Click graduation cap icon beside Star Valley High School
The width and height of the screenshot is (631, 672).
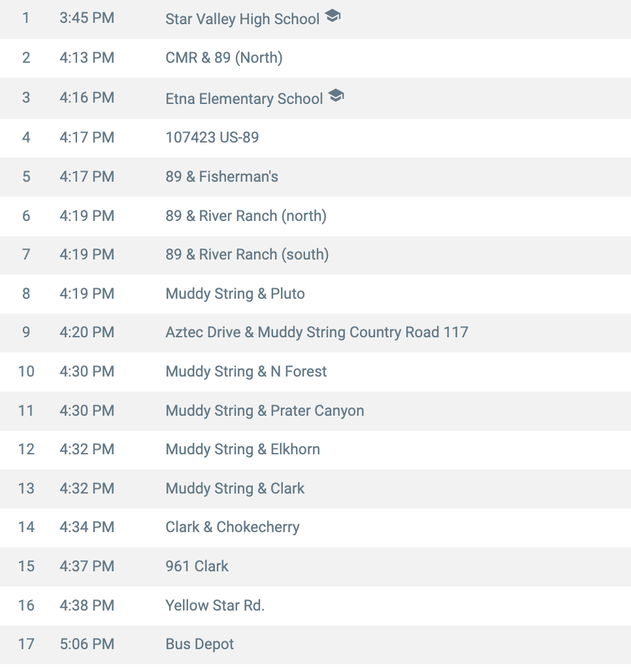click(x=332, y=16)
